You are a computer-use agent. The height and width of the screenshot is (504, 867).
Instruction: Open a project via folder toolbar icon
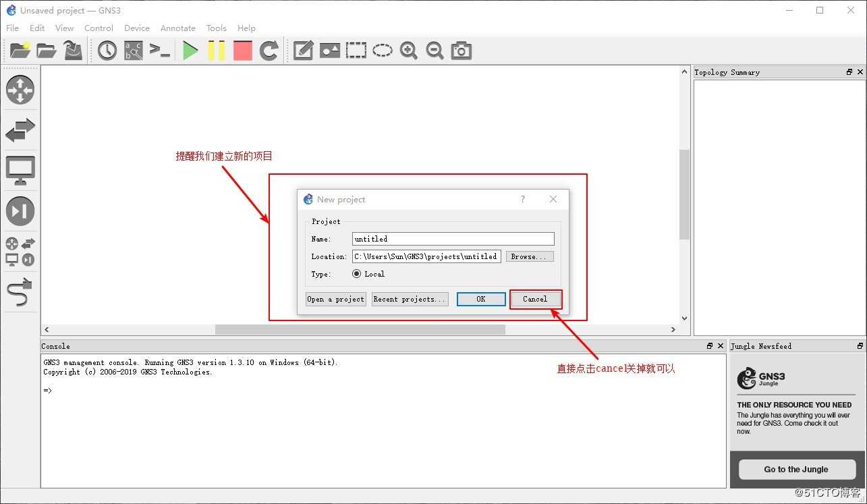pos(46,50)
